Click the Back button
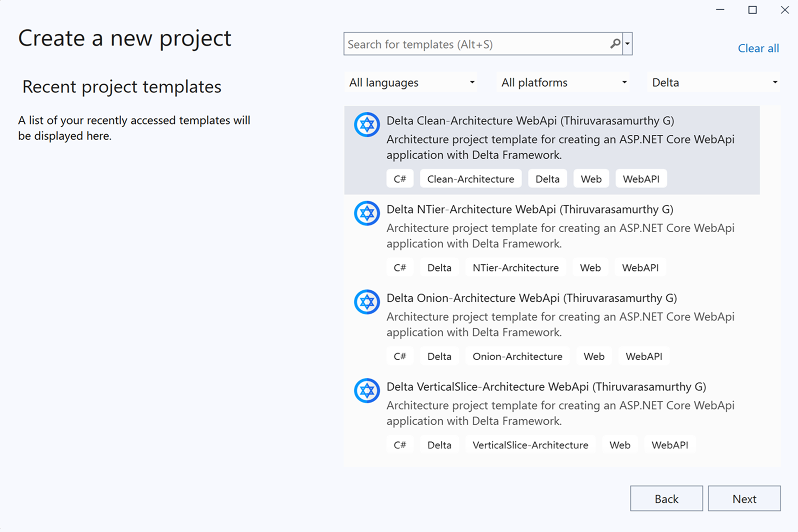This screenshot has width=798, height=532. [666, 499]
